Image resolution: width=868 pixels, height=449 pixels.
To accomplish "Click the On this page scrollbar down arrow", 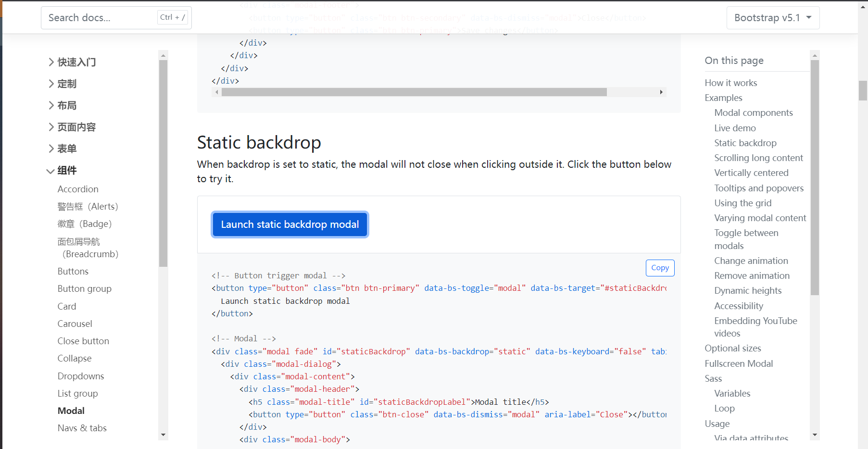I will coord(815,435).
